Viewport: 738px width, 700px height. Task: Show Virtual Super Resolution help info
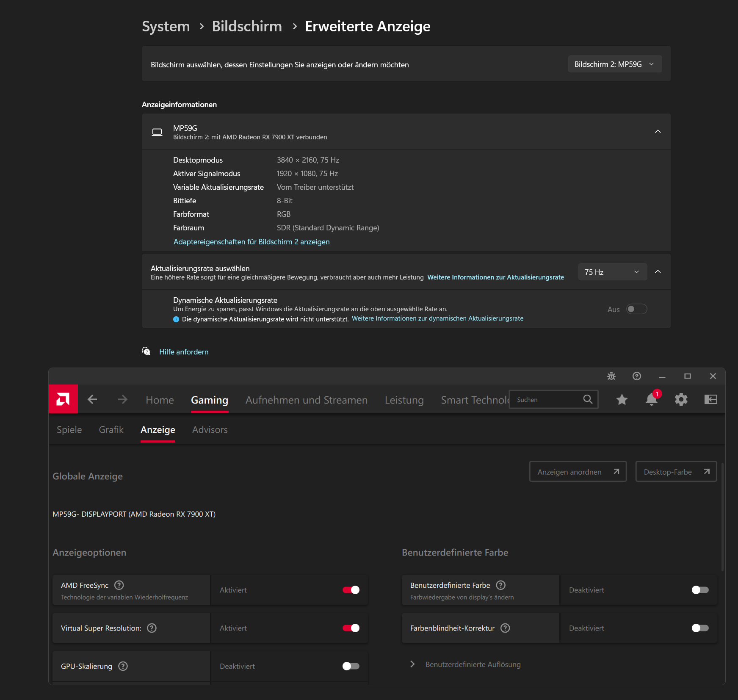[152, 628]
